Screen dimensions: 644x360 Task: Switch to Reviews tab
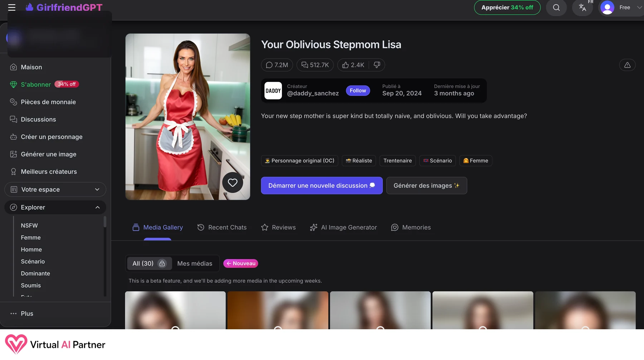pos(278,227)
